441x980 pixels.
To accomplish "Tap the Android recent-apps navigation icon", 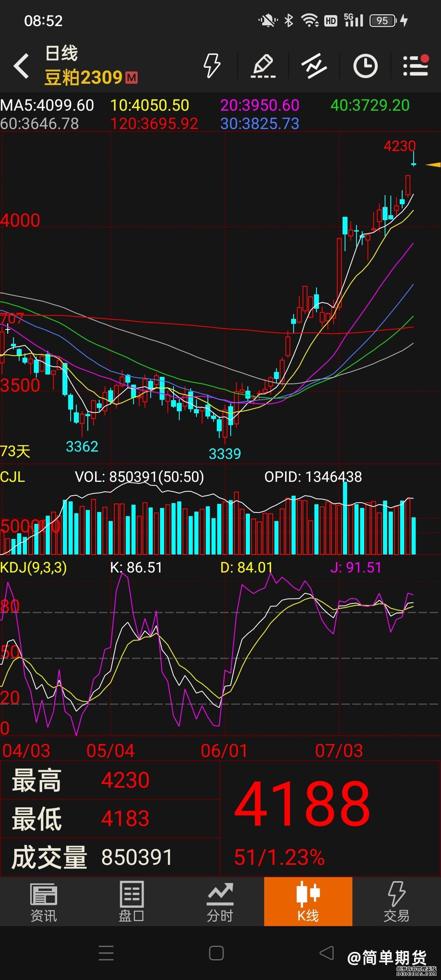I will pyautogui.click(x=106, y=953).
